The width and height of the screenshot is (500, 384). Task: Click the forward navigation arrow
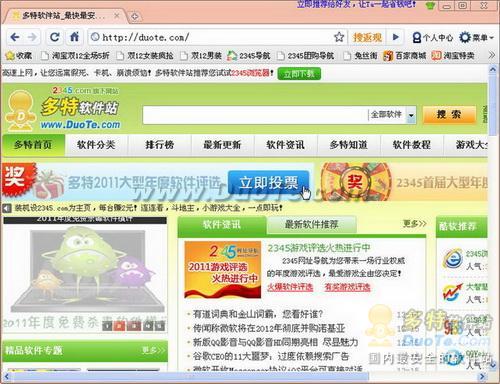(32, 37)
